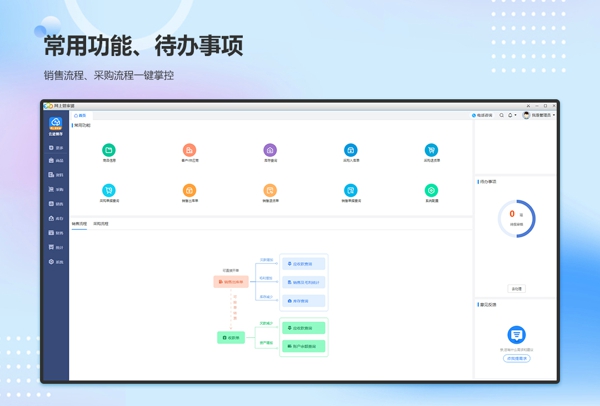Select the 首页 home tab

80,115
